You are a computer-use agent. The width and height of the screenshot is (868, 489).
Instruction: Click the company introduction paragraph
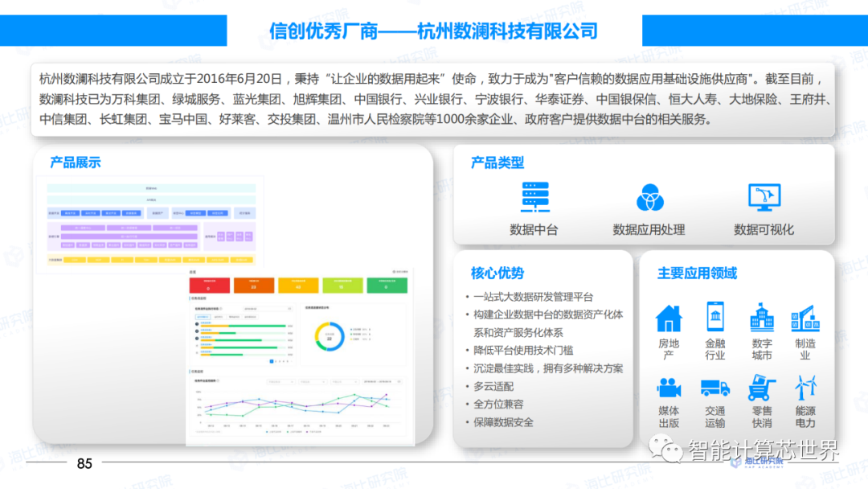(433, 99)
